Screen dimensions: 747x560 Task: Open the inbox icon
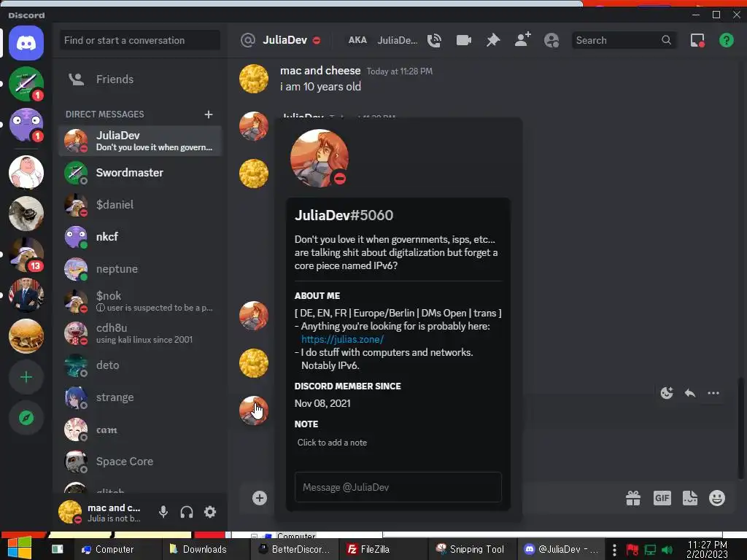[x=697, y=41]
